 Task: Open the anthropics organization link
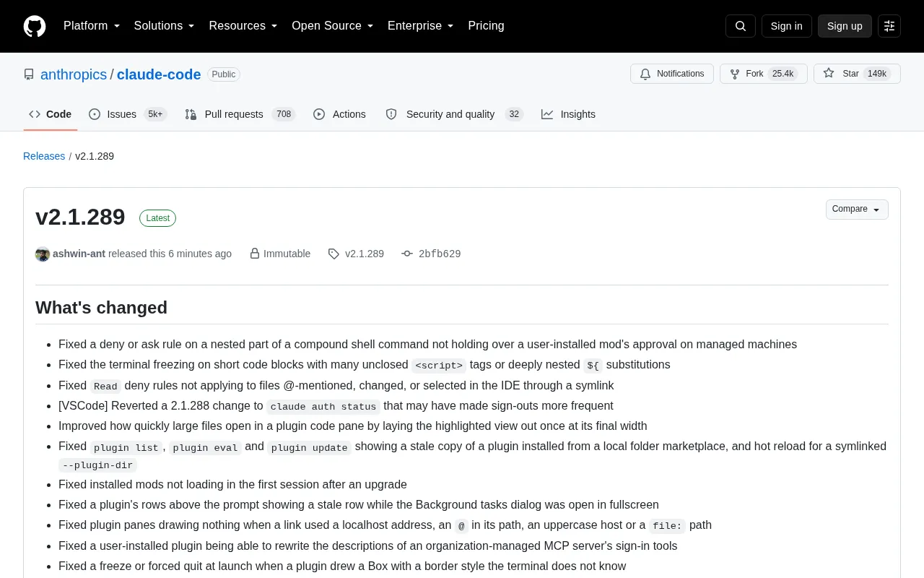[x=74, y=74]
